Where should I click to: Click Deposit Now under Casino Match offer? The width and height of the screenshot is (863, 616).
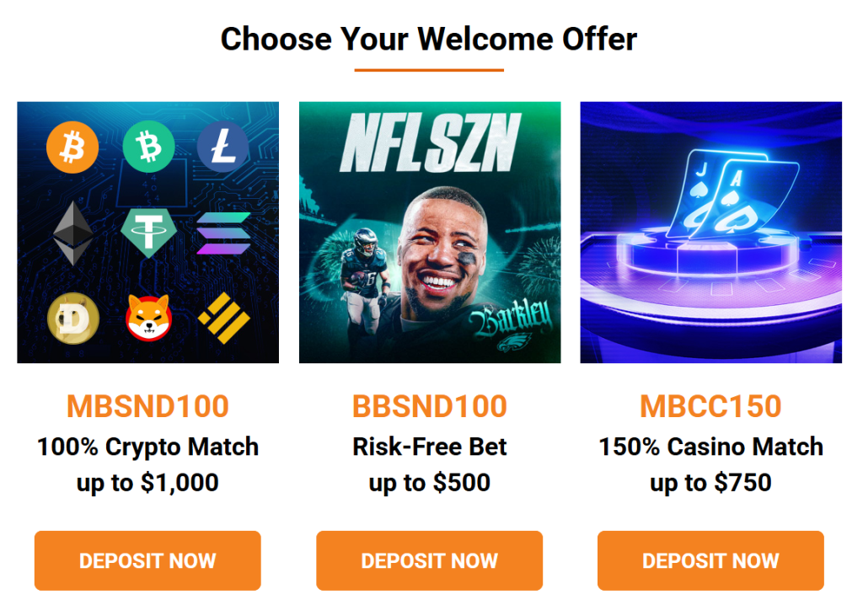click(710, 560)
